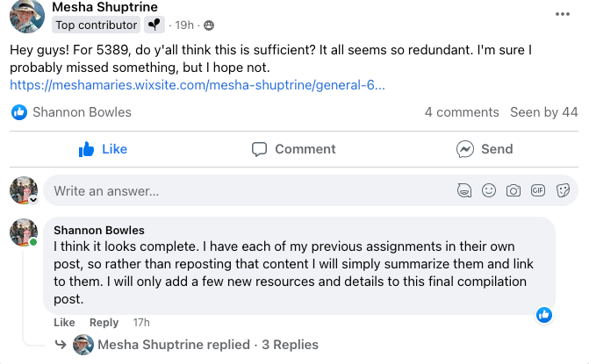
Task: Click the Like thumbs-up icon on post
Action: point(87,149)
